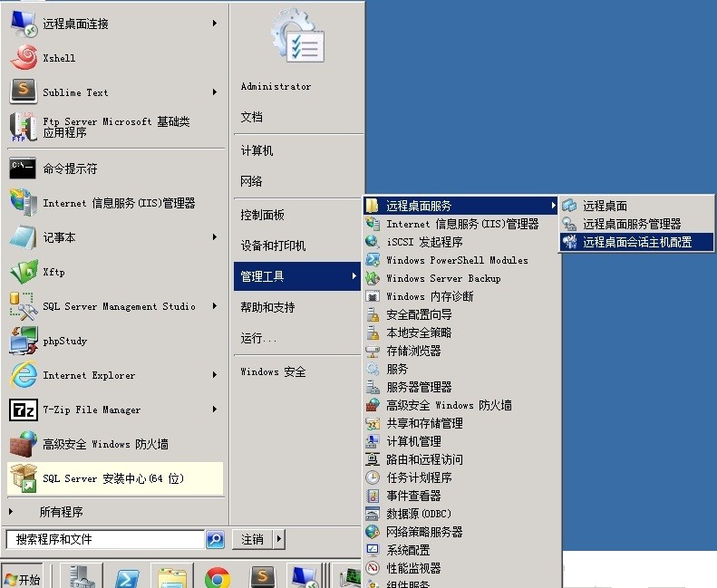Click the IIS Manager icon in pinned list
717x588 pixels.
(x=24, y=202)
